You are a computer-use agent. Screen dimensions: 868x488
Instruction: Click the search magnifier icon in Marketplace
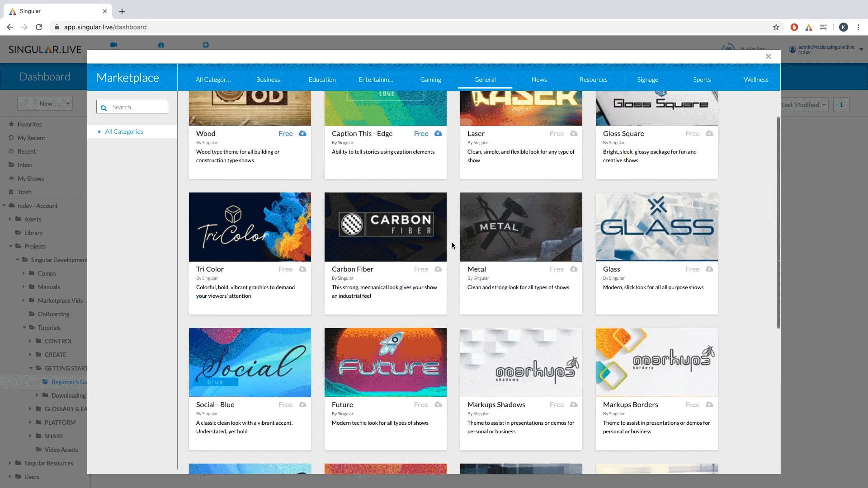pyautogui.click(x=104, y=108)
